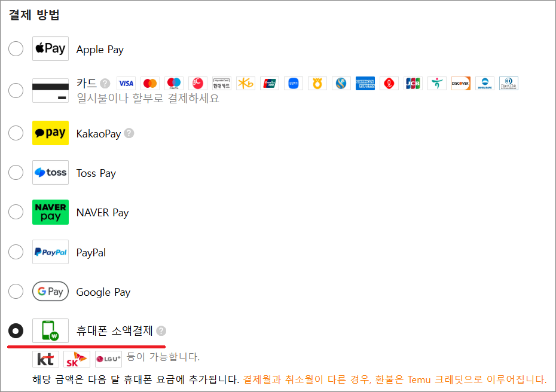Select the KakaoPay payment option
Image resolution: width=556 pixels, height=392 pixels.
[x=16, y=133]
